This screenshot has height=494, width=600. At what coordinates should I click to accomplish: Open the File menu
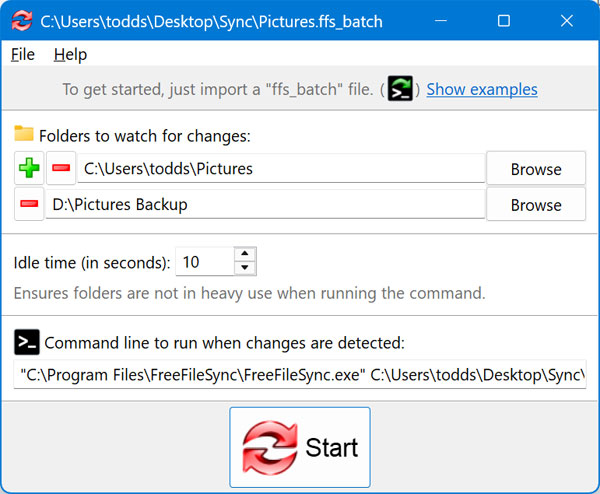(23, 54)
